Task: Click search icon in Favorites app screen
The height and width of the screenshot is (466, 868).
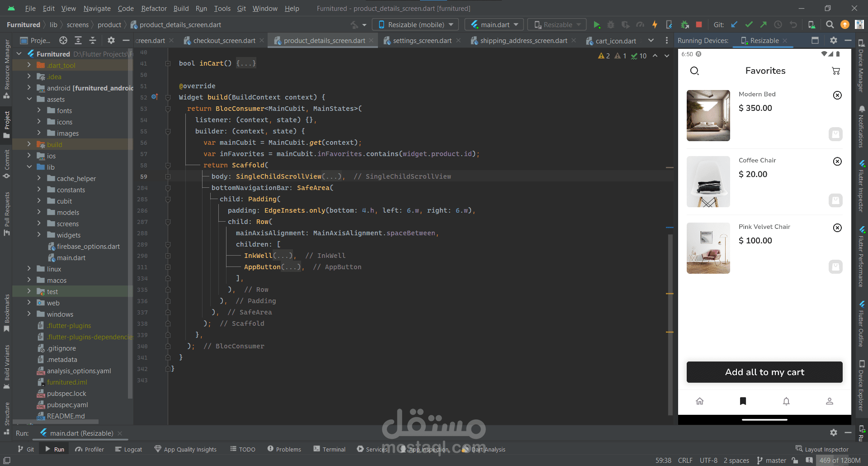Action: pos(695,71)
